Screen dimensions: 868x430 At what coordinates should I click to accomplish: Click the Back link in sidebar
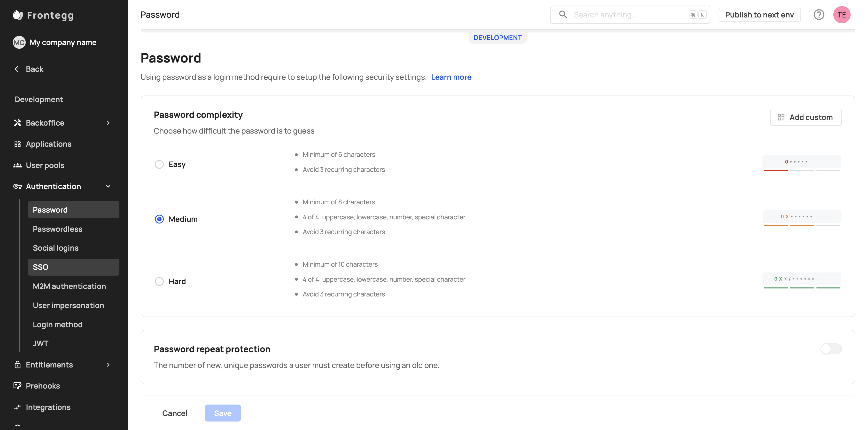click(34, 69)
